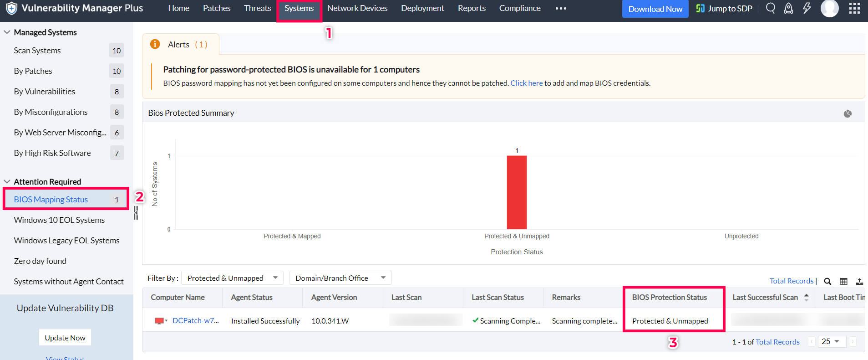
Task: Sort by Last Successful Scan arrows
Action: (x=807, y=297)
